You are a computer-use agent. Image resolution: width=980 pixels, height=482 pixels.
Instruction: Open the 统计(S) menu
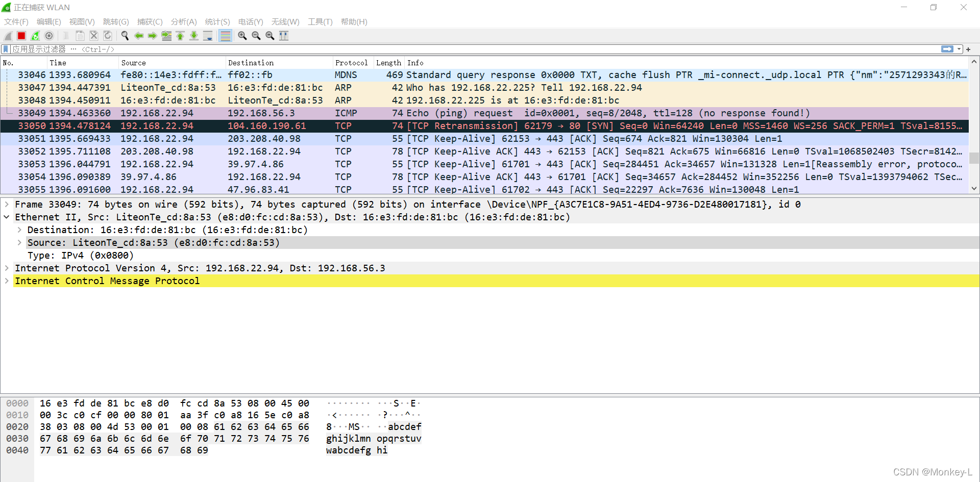click(217, 21)
